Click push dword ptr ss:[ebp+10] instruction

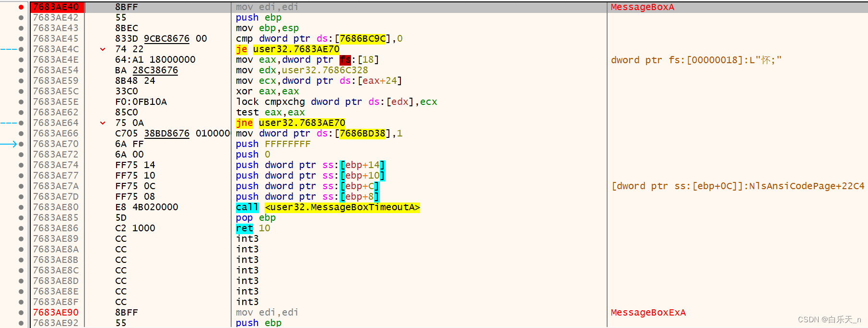(310, 176)
